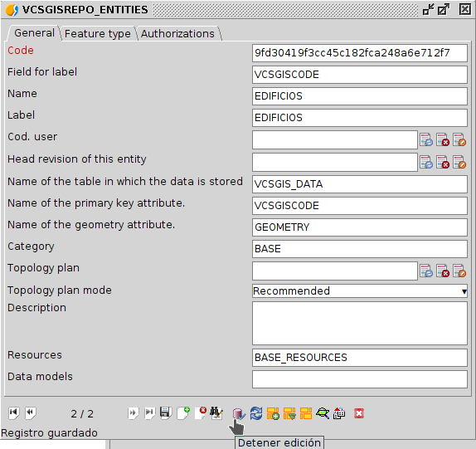Select a value for Cod. user
Image resolution: width=476 pixels, height=449 pixels.
click(x=426, y=139)
